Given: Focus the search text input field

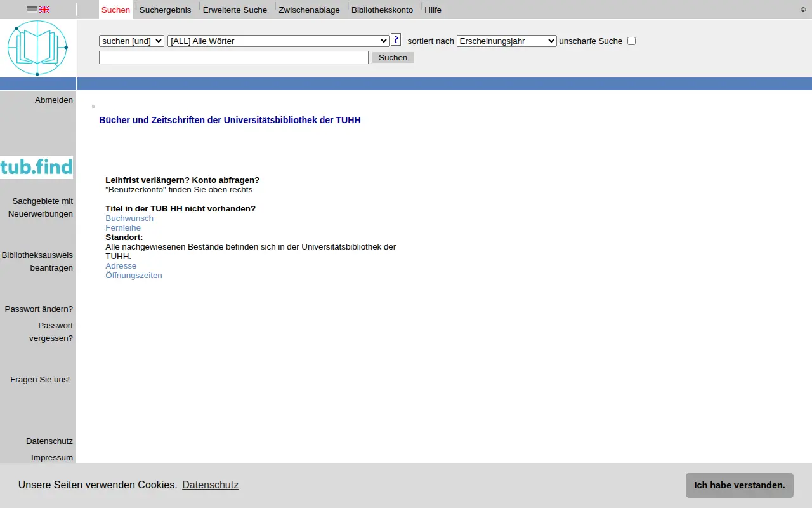Looking at the screenshot, I should coord(233,57).
